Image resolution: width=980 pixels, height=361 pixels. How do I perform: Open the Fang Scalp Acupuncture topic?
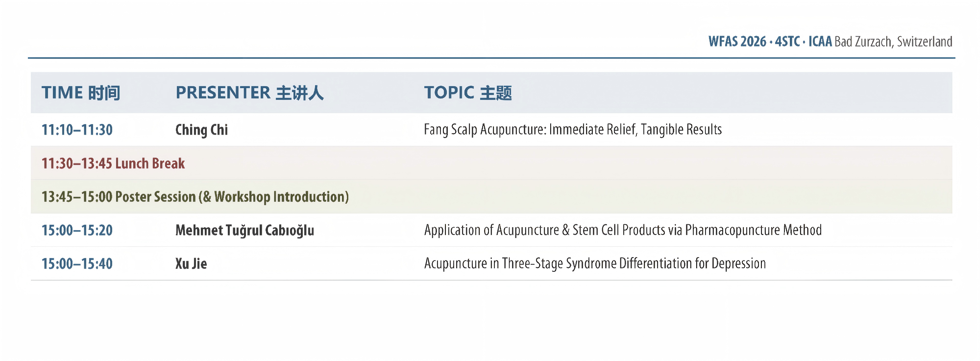(573, 130)
